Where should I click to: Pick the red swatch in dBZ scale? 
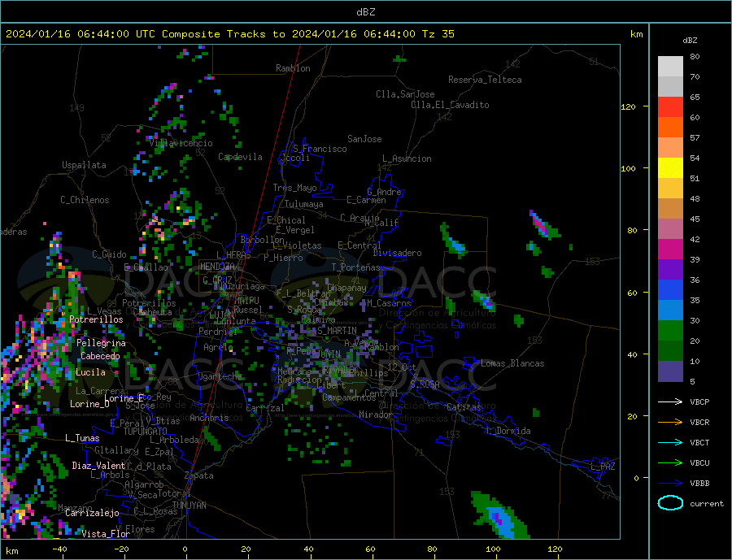click(670, 106)
